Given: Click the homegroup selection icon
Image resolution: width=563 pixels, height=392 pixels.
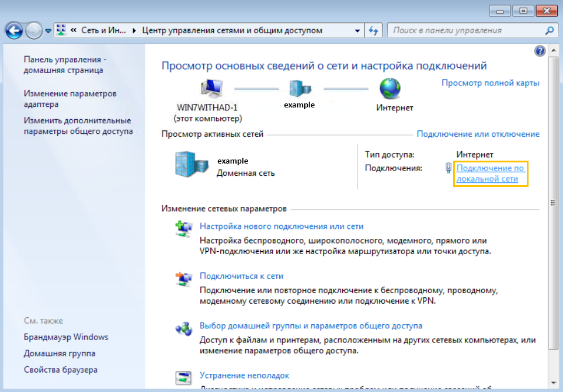Looking at the screenshot, I should tap(184, 328).
